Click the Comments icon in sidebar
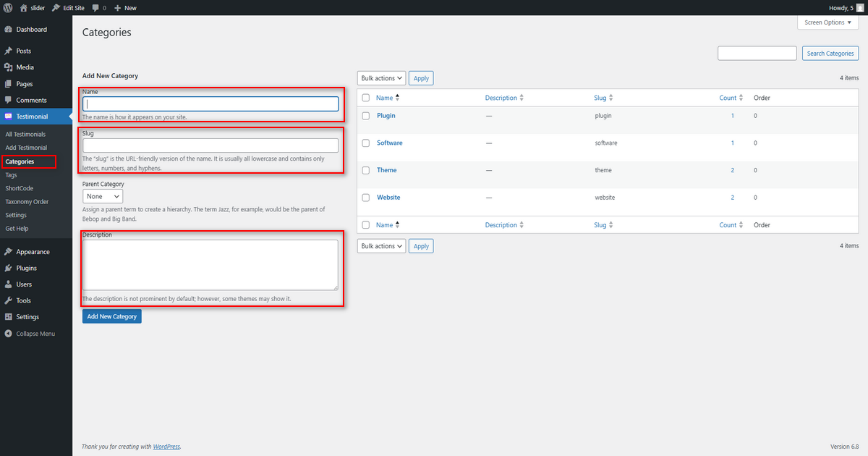868x456 pixels. pyautogui.click(x=8, y=100)
